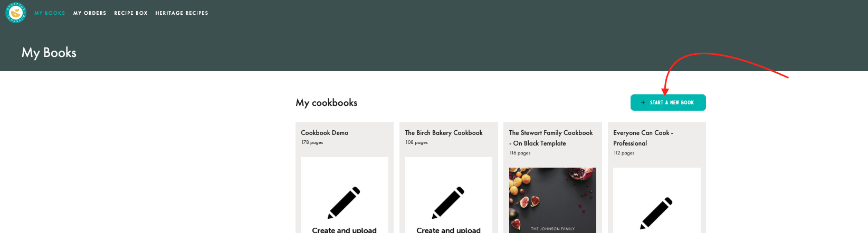Viewport: 868px width, 233px height.
Task: Click the My cookbooks heading
Action: (326, 103)
